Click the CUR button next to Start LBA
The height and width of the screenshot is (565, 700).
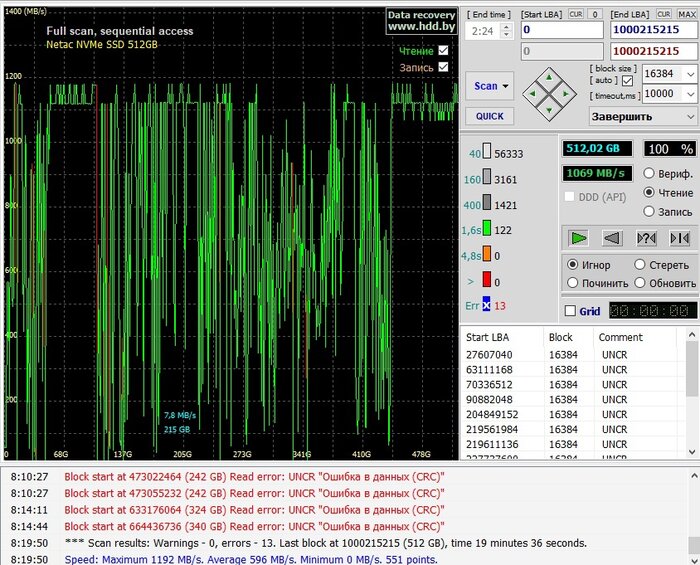576,14
